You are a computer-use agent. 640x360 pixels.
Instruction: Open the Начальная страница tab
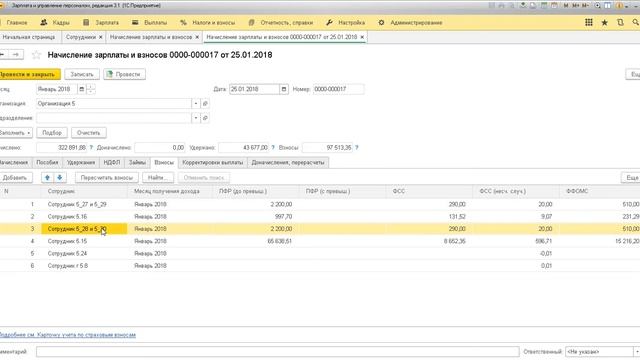(x=29, y=37)
